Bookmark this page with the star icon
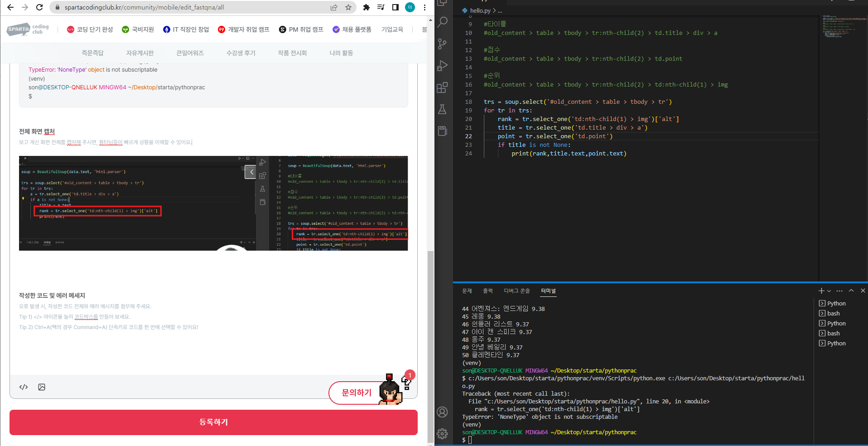This screenshot has width=868, height=446. coord(348,7)
